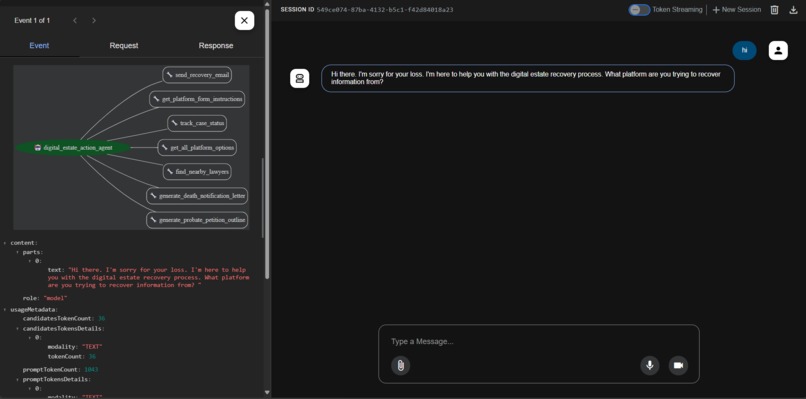Open the agent's sorry-for-your-loss reply message
The height and width of the screenshot is (399, 806).
pyautogui.click(x=528, y=78)
